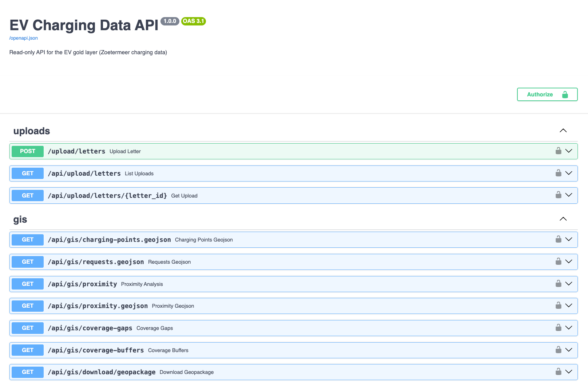
Task: Click the padlock on Download Geopackage endpoint
Action: click(558, 371)
